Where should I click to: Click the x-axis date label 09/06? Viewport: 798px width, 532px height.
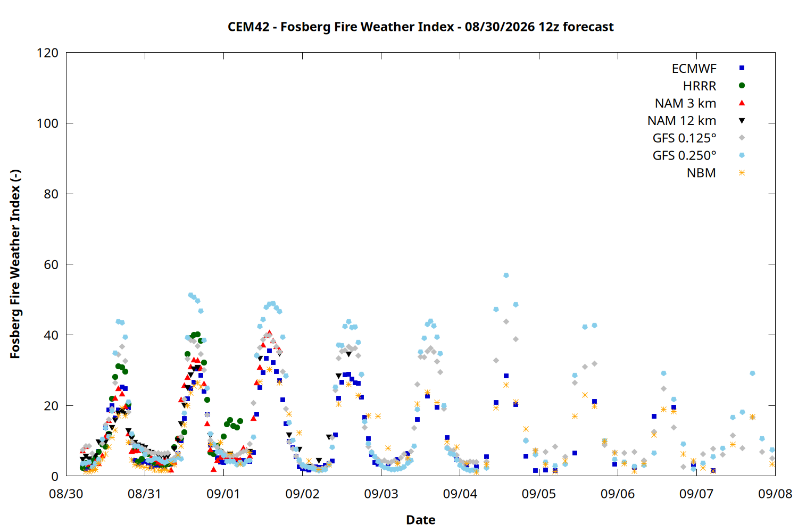point(618,494)
